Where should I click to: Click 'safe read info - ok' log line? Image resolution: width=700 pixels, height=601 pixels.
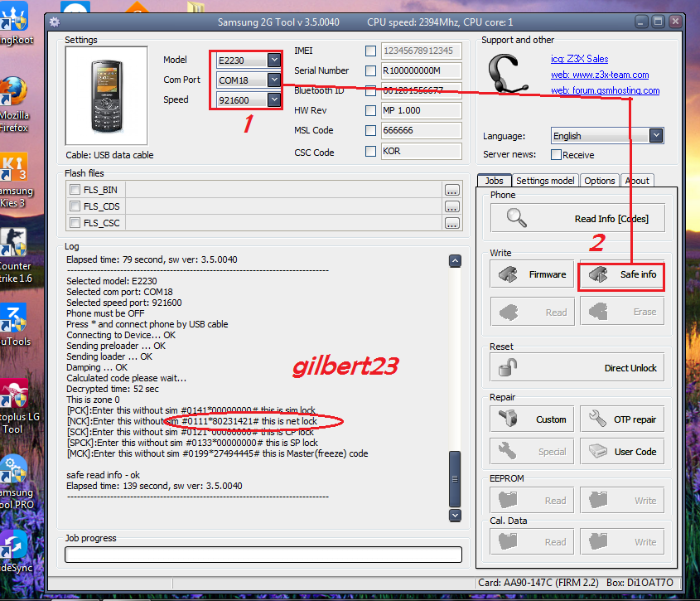coord(103,475)
